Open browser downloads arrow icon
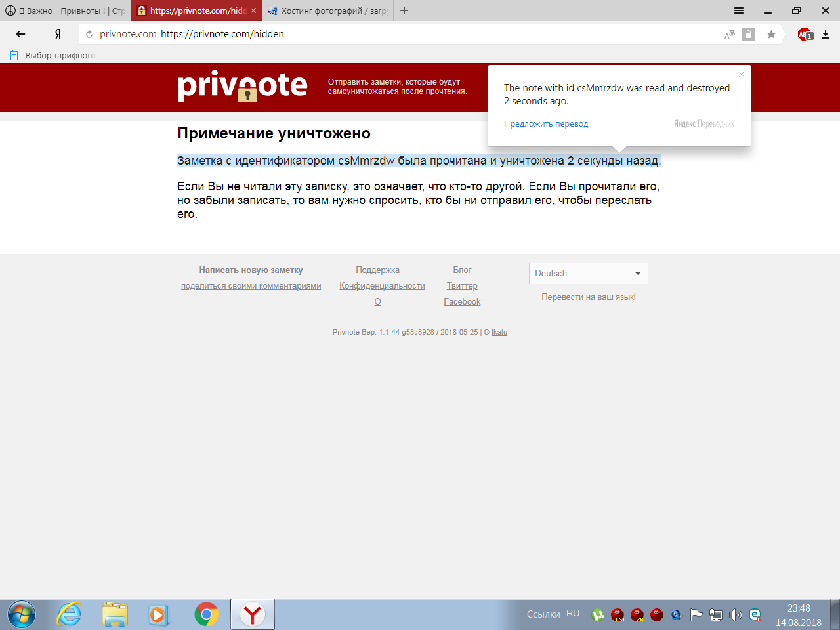 tap(826, 34)
